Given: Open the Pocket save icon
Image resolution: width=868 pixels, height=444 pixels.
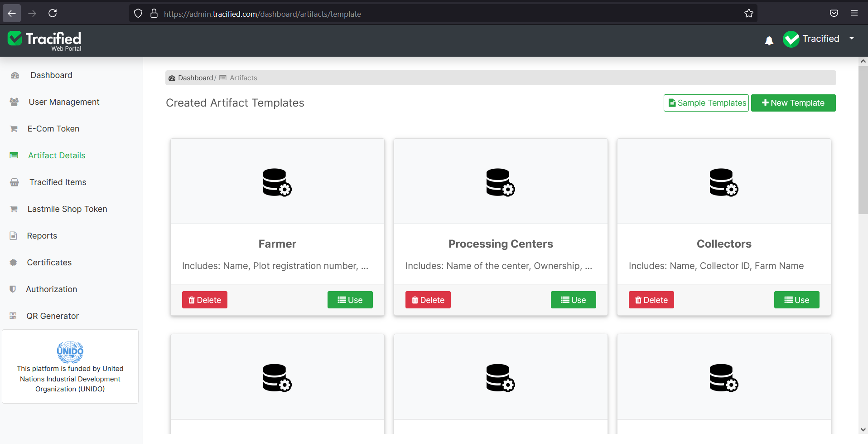Looking at the screenshot, I should (x=834, y=13).
